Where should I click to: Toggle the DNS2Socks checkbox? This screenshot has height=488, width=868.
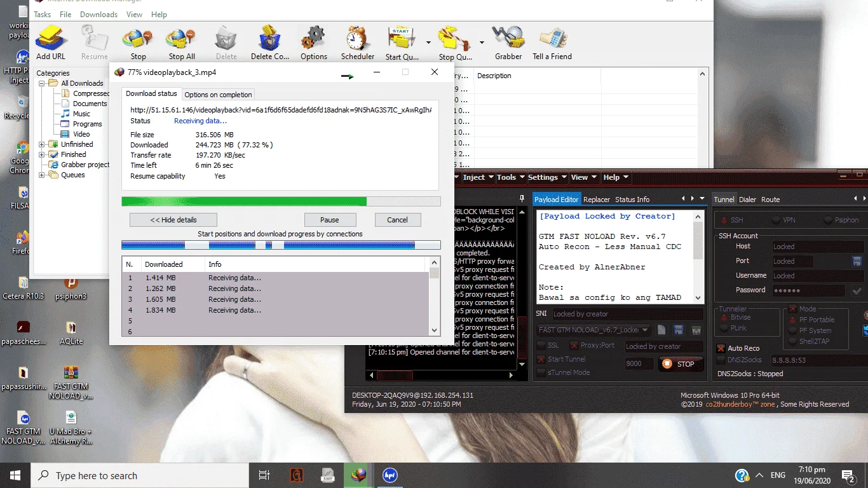(x=721, y=360)
